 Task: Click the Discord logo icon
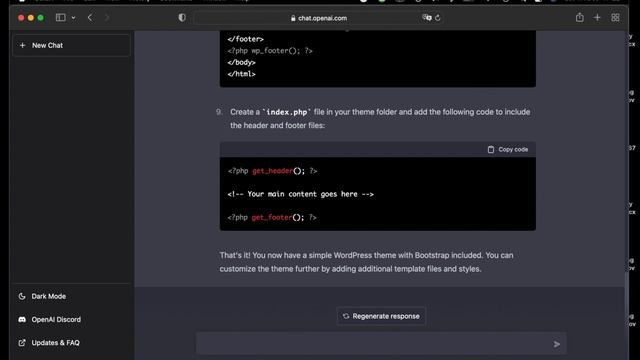[x=22, y=320]
